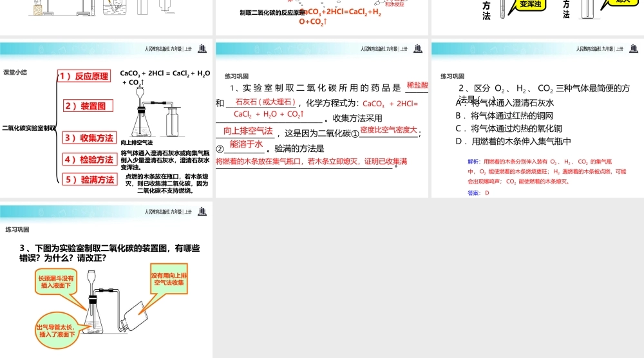Click the '二氧化碳实验室制取' label
644x358 pixels.
29,128
